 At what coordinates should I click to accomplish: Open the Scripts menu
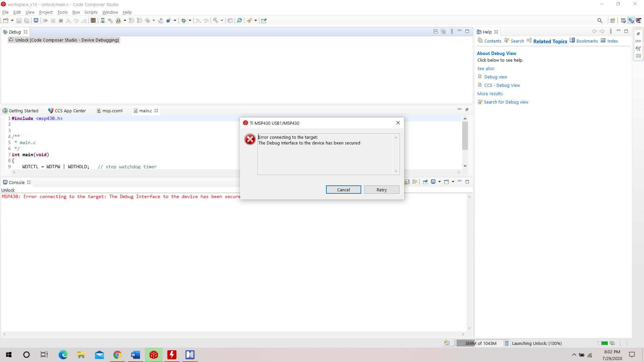point(91,12)
